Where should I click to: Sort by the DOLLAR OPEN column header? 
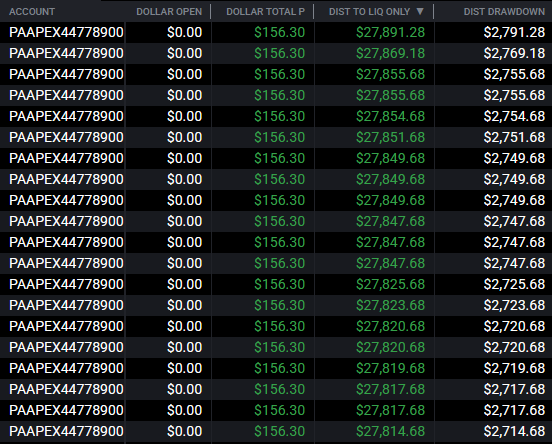169,12
